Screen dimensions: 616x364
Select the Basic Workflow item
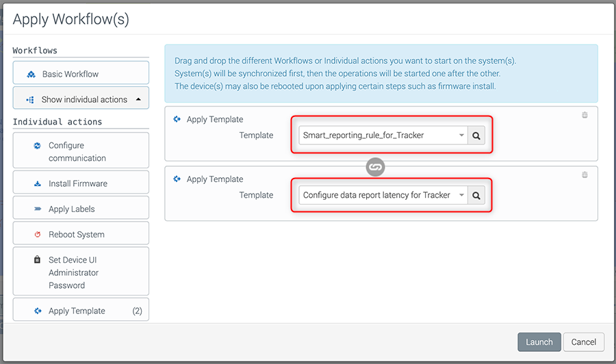coord(81,74)
